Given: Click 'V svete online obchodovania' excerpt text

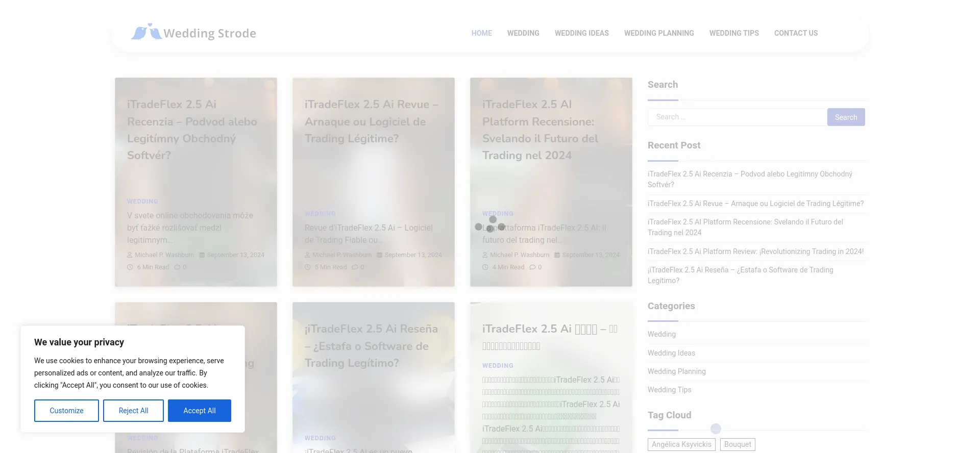Looking at the screenshot, I should point(190,228).
